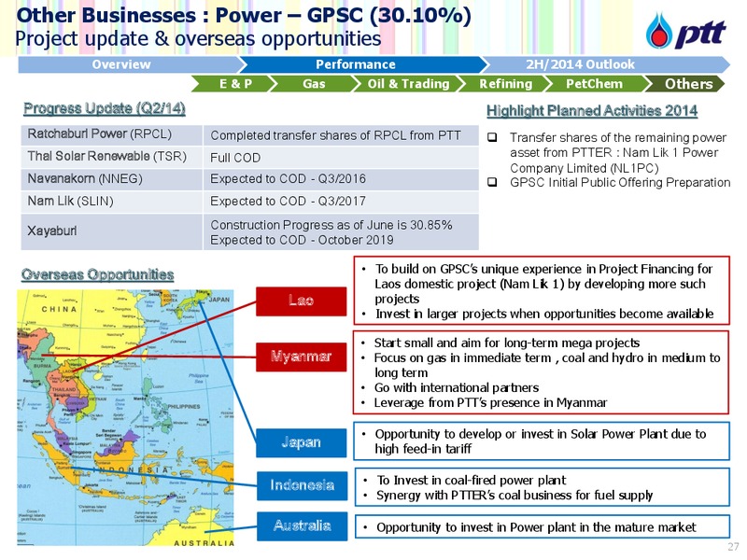The image size is (747, 560).
Task: Select Start small and aim bullet
Action: 506,343
